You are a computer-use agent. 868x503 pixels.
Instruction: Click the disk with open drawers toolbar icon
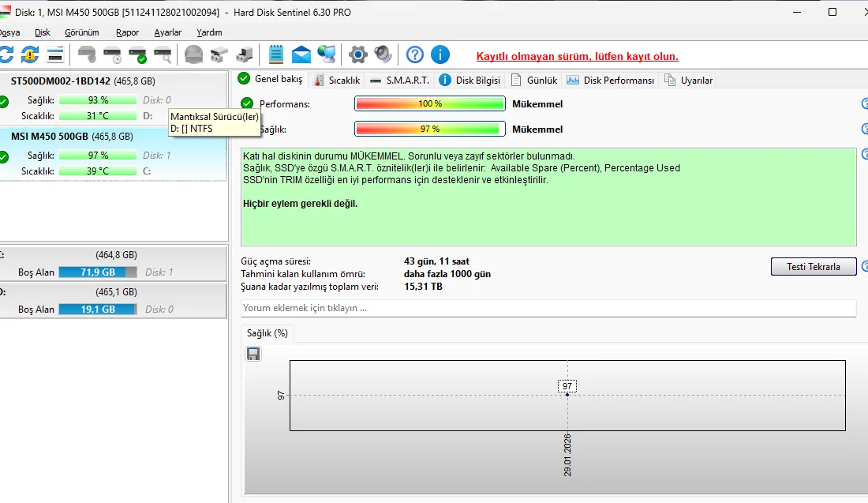(x=219, y=54)
